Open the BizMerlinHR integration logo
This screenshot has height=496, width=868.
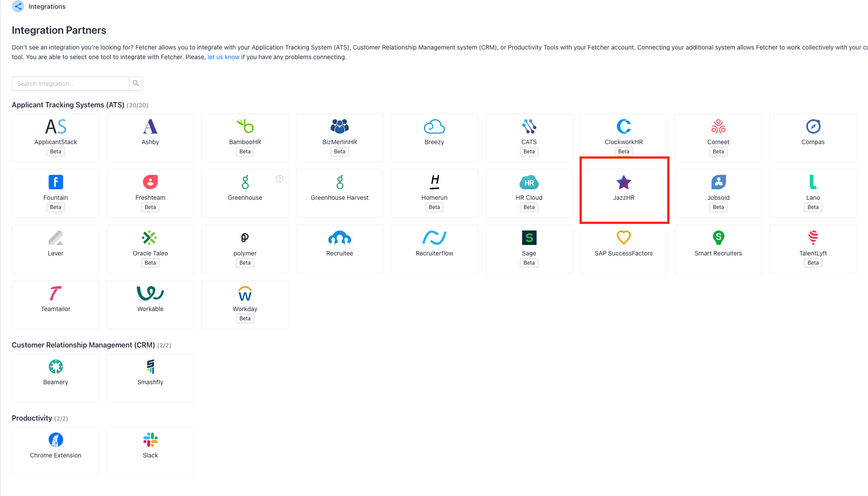(340, 127)
